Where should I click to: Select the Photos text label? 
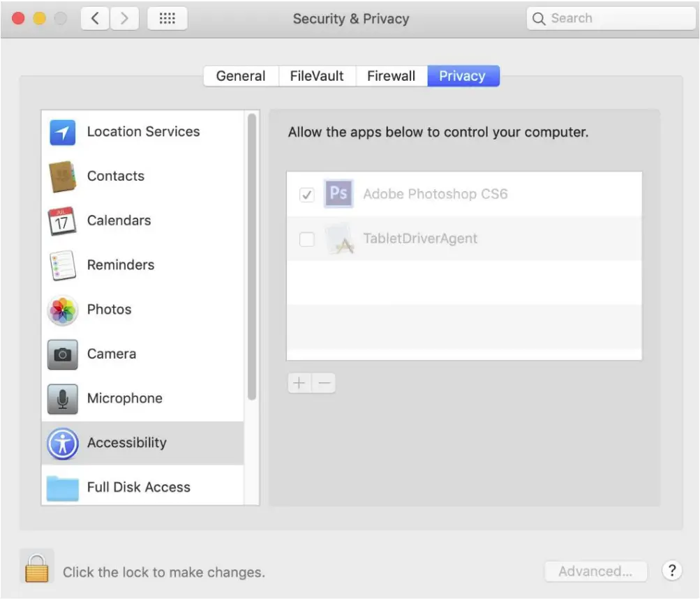[x=110, y=309]
